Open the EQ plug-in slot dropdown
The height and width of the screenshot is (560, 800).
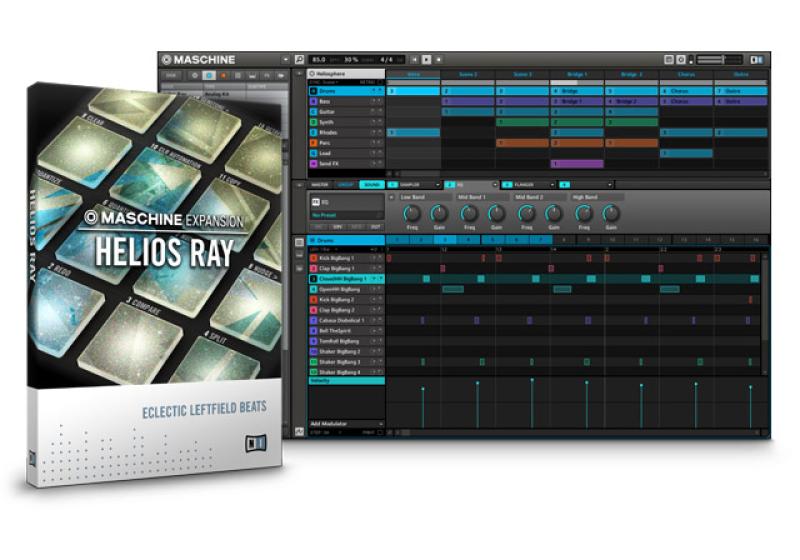coord(494,185)
